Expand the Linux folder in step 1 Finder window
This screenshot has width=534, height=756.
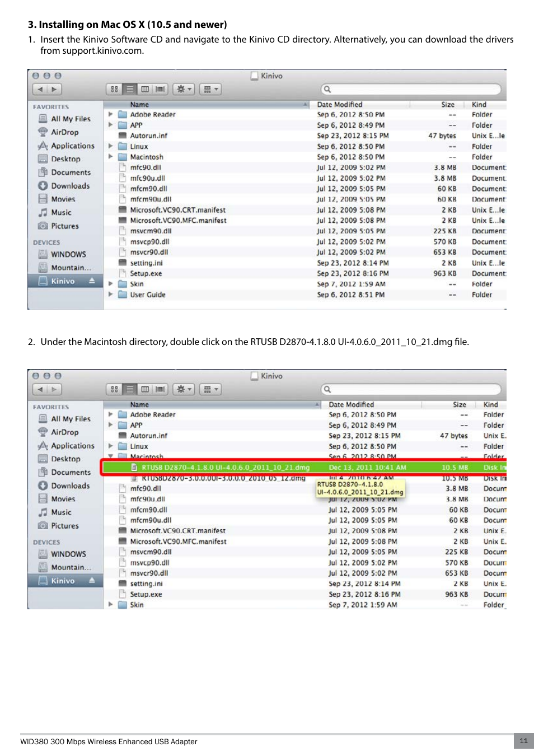tap(111, 146)
